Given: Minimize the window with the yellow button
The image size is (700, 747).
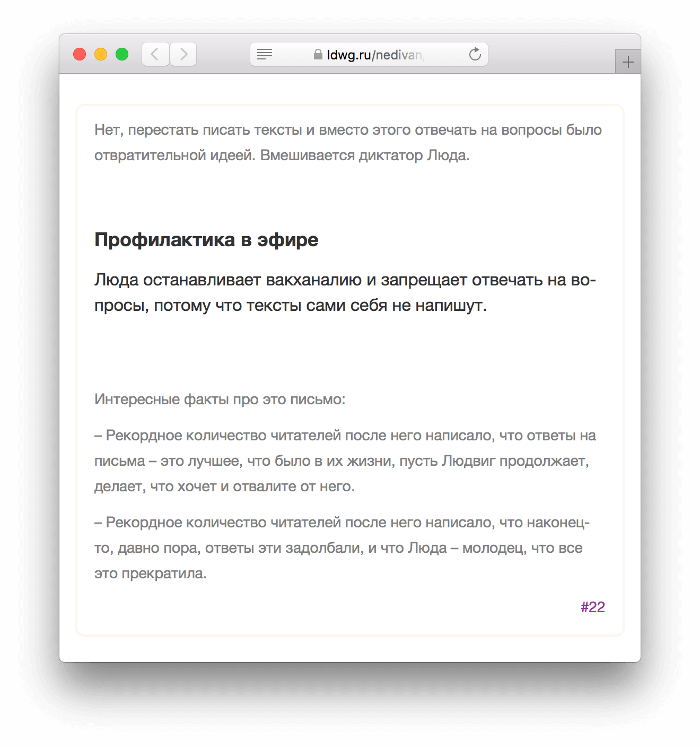Looking at the screenshot, I should pyautogui.click(x=101, y=54).
